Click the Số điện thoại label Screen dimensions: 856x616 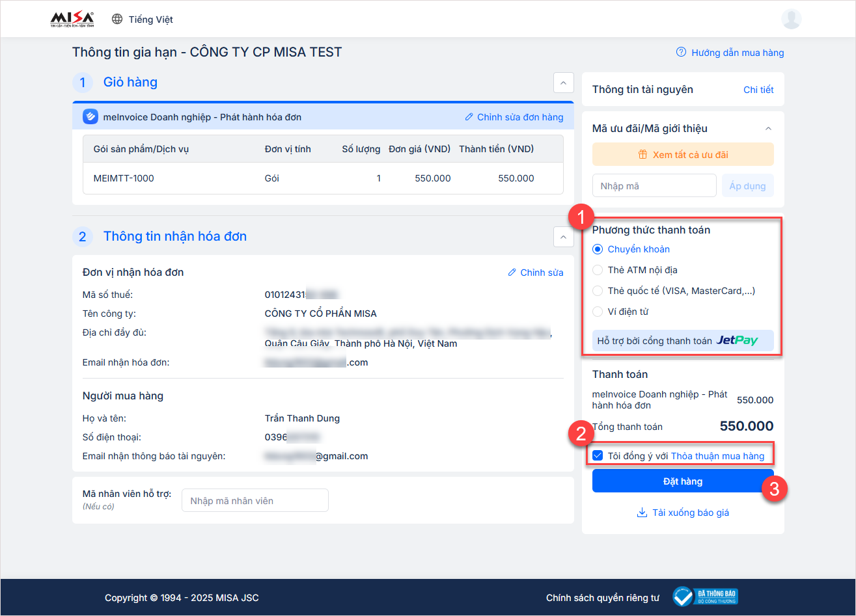112,437
